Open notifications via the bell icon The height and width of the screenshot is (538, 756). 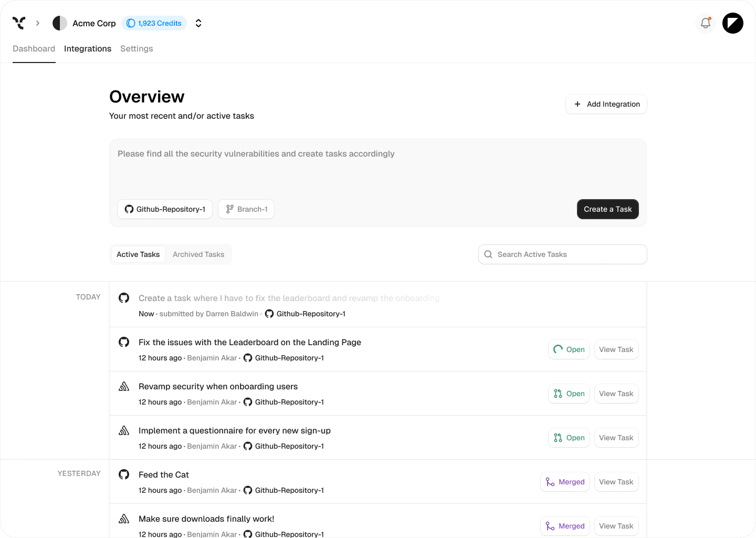point(705,23)
